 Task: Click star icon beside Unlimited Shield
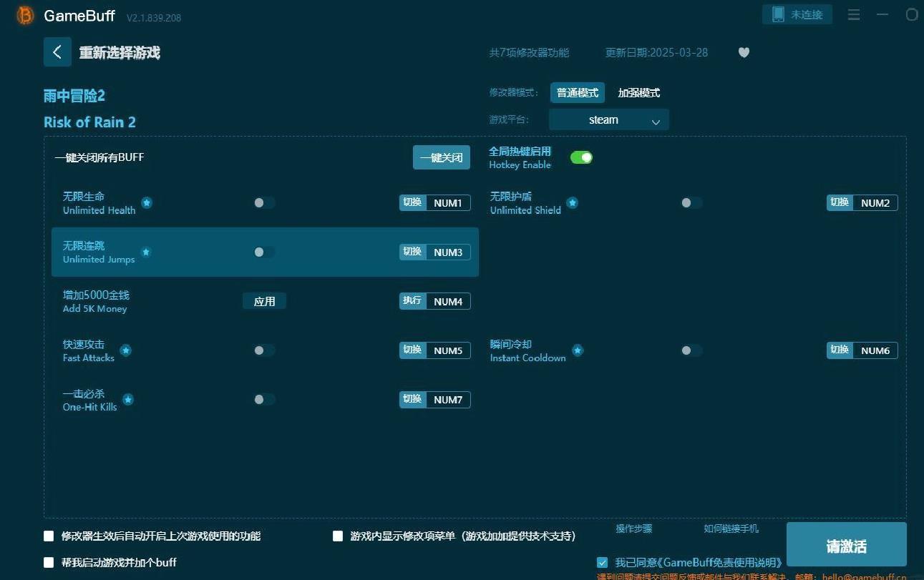[573, 203]
